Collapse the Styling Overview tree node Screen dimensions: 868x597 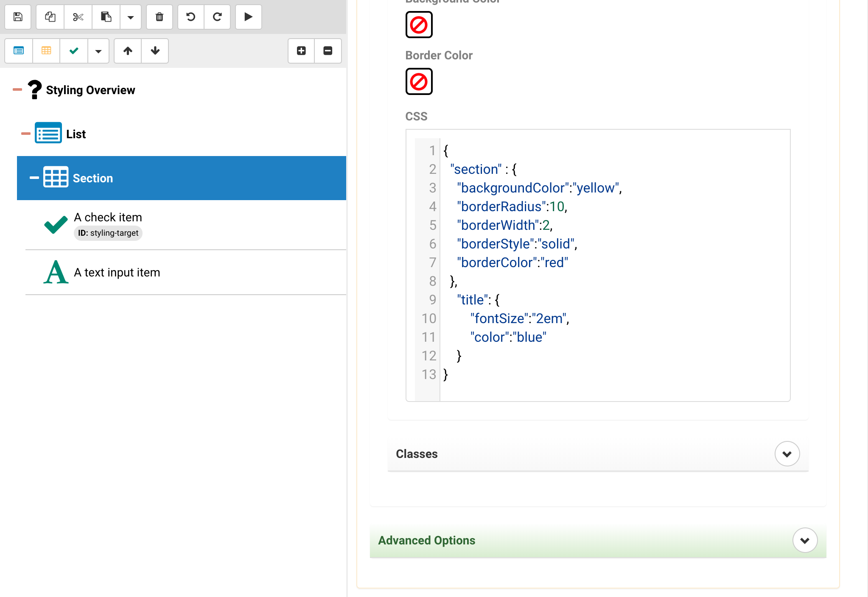(17, 89)
